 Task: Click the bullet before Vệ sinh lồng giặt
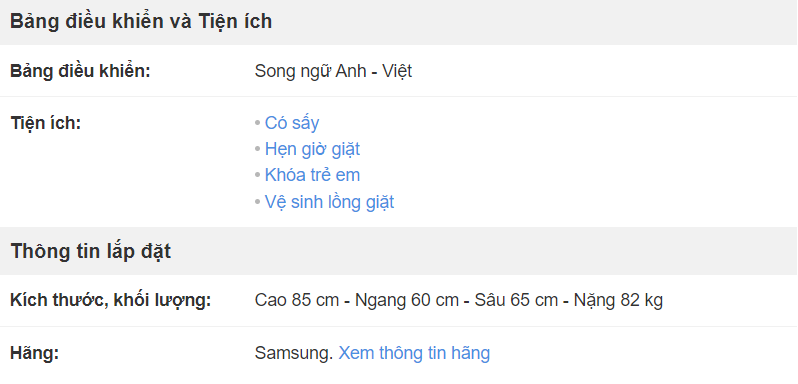click(258, 202)
